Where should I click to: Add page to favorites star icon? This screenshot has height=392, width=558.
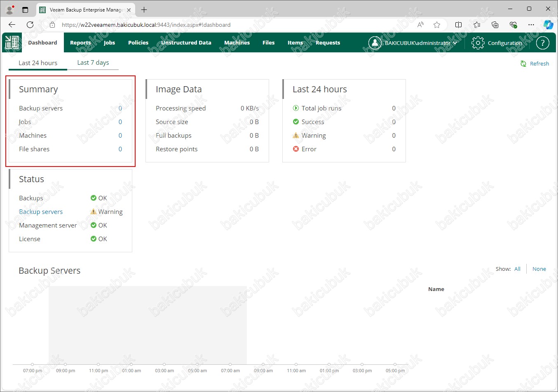[437, 25]
